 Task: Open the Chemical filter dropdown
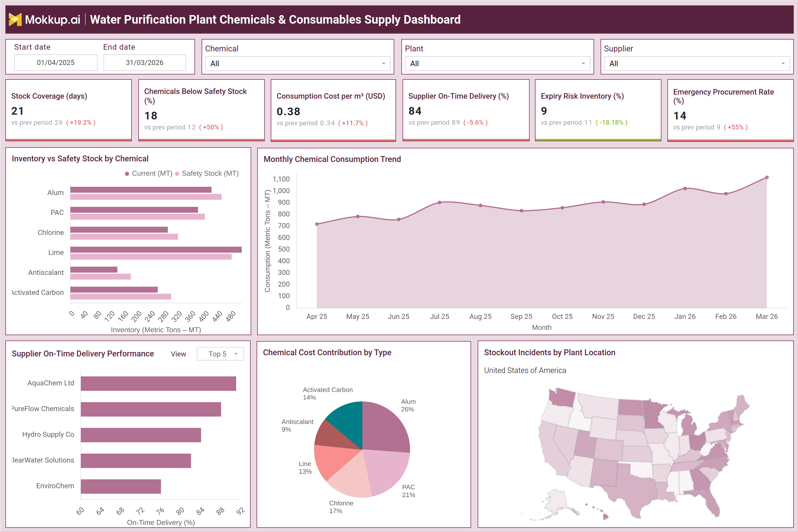tap(298, 64)
